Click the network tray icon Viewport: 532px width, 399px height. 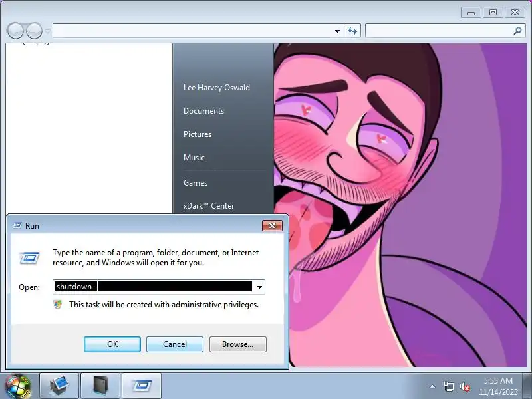pos(448,386)
